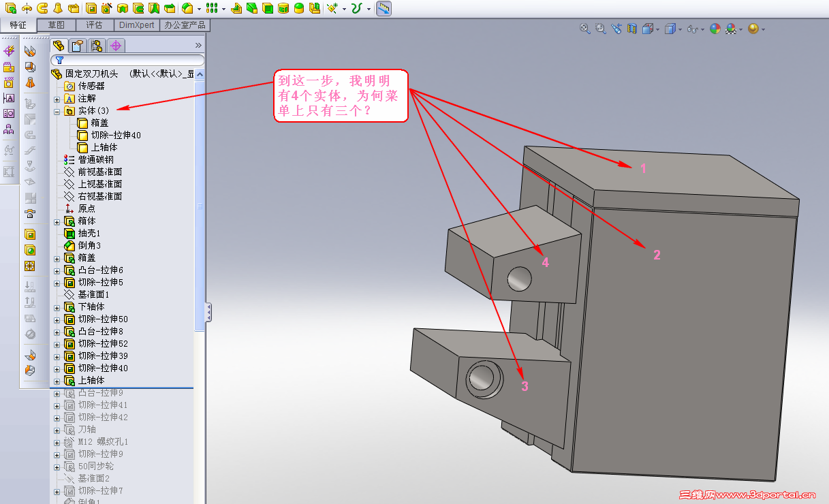
Task: Select the 普通碳钢 material entry
Action: [89, 159]
